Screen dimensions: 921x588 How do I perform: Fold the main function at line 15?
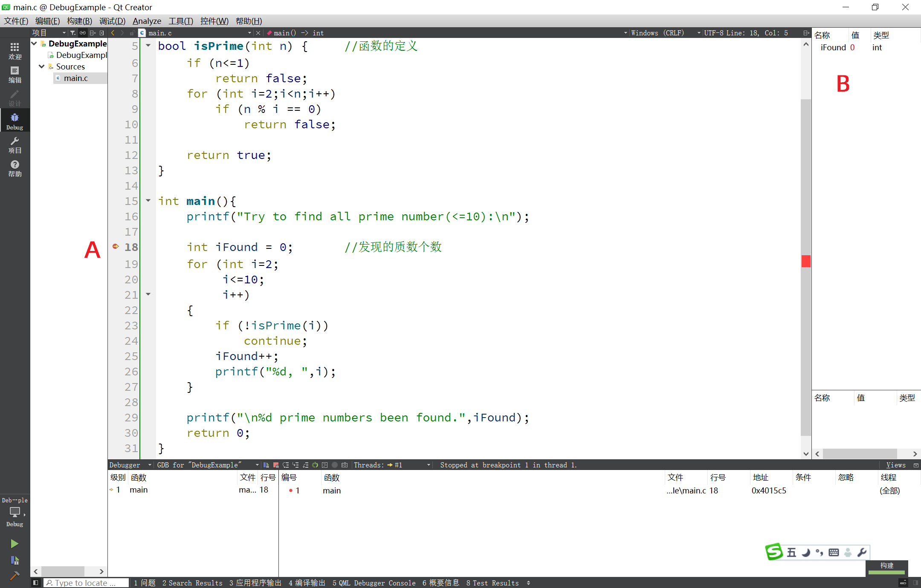[x=148, y=200]
